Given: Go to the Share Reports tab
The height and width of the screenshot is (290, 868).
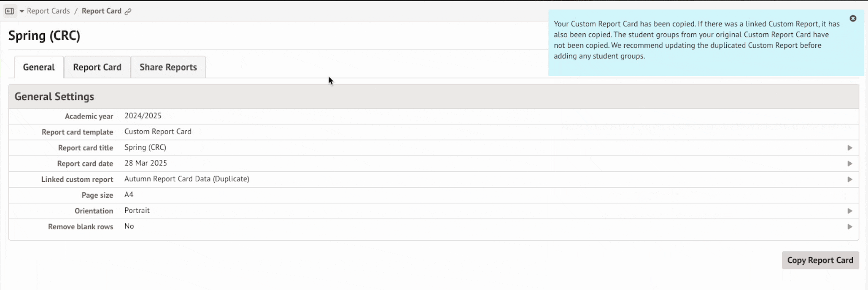Looking at the screenshot, I should pos(168,67).
